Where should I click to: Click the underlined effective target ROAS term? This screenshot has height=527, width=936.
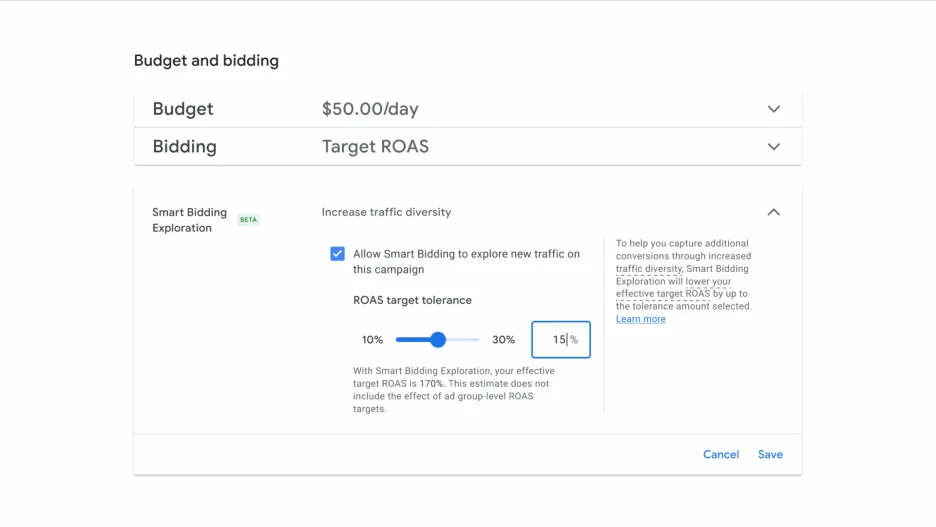pos(663,294)
